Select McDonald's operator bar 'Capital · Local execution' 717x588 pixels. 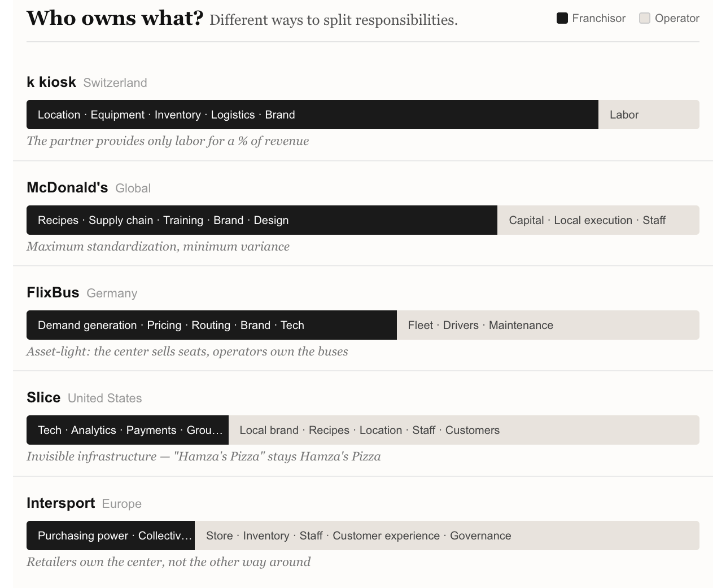point(598,220)
